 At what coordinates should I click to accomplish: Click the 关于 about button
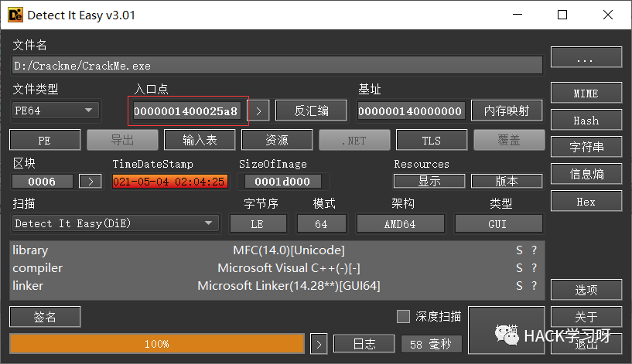coord(586,317)
